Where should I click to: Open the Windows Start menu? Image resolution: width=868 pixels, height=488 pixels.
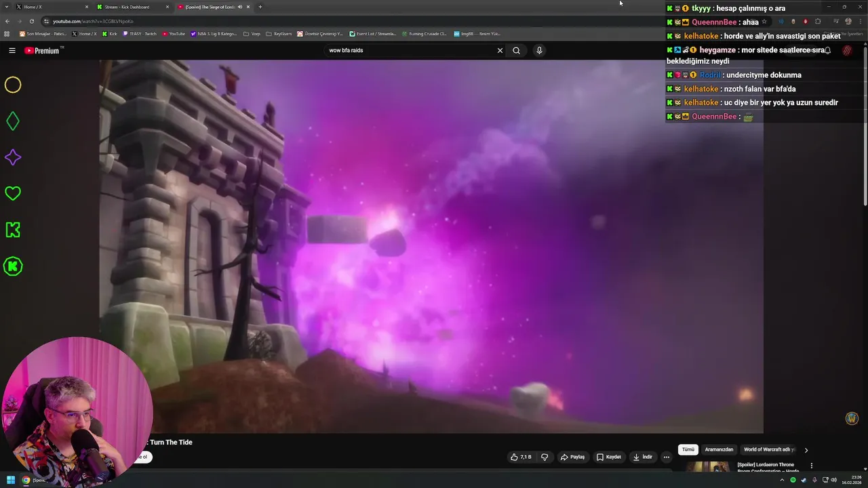coord(11,480)
